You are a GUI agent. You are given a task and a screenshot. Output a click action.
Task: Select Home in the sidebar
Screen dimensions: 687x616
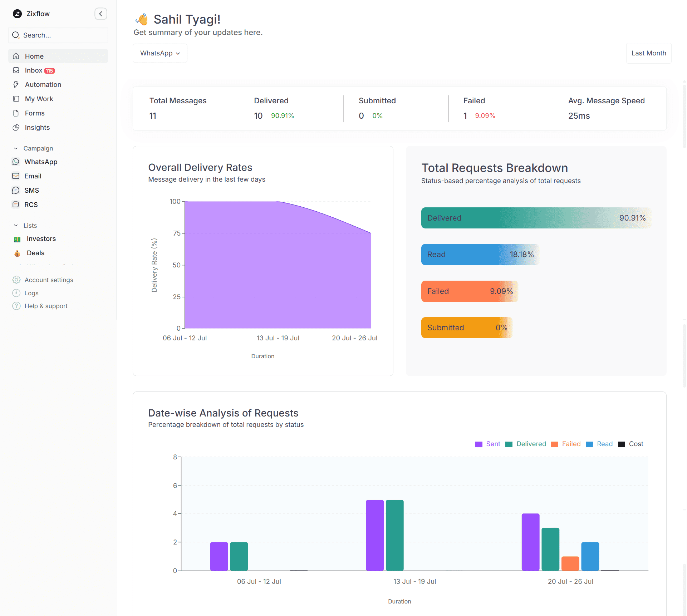[34, 56]
